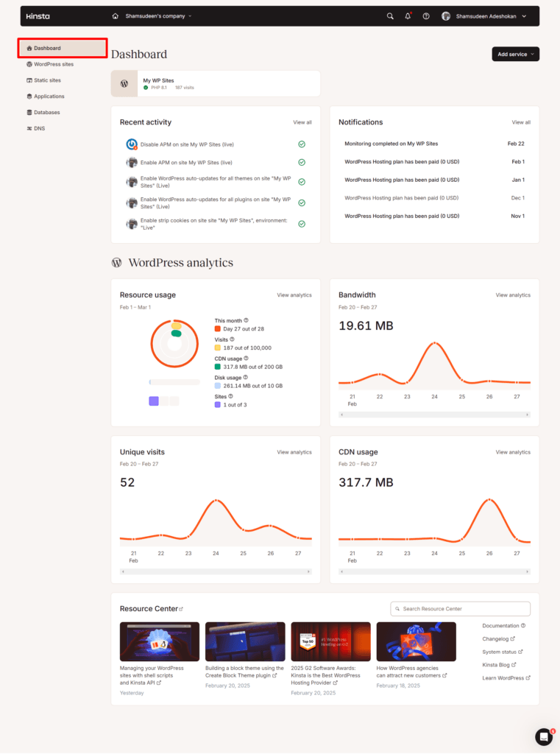
Task: Click the info icon next to Sites
Action: [x=231, y=396]
